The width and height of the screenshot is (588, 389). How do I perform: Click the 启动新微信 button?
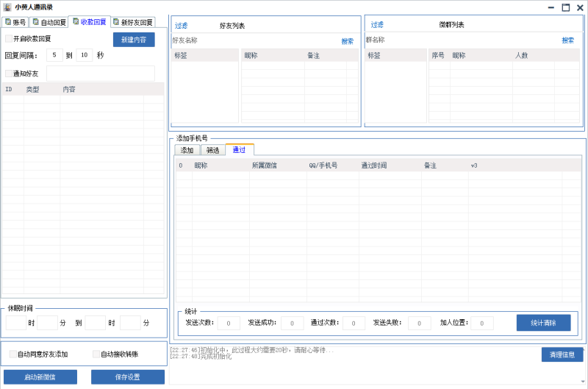coord(40,377)
